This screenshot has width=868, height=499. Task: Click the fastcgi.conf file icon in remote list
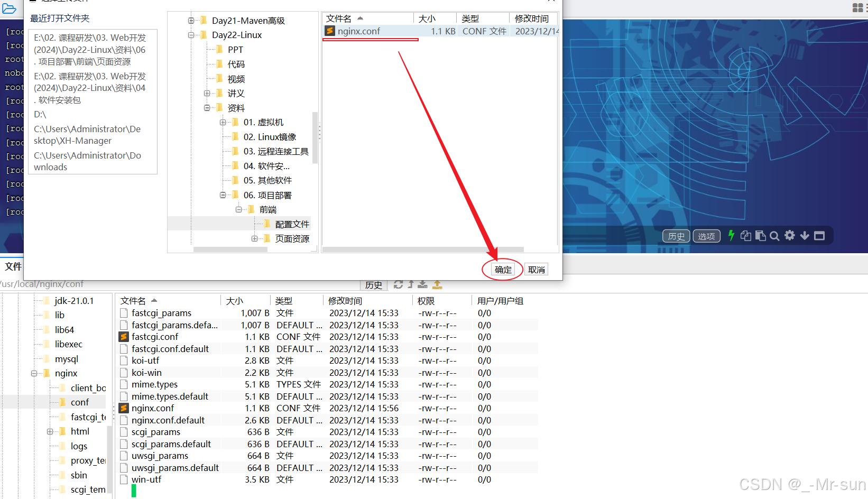pos(124,337)
